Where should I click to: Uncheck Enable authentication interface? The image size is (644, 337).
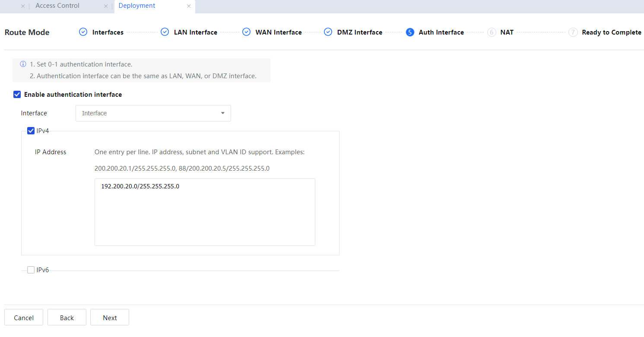coord(17,95)
